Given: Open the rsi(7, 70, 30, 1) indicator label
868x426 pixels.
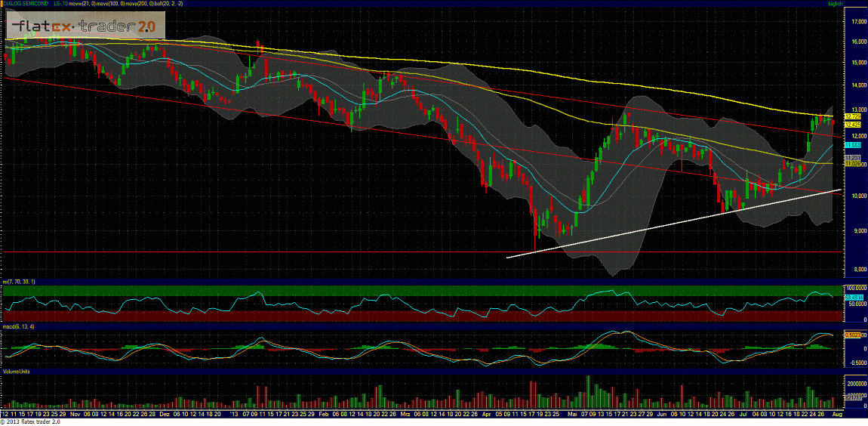Looking at the screenshot, I should pos(18,282).
